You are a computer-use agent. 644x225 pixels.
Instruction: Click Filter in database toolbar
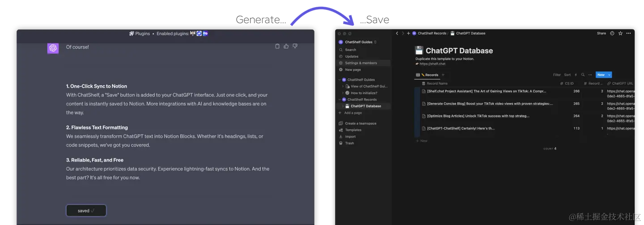point(557,75)
